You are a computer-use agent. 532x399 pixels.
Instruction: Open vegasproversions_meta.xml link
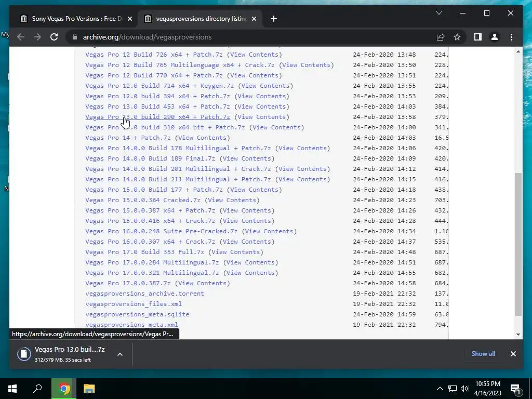[x=131, y=325]
